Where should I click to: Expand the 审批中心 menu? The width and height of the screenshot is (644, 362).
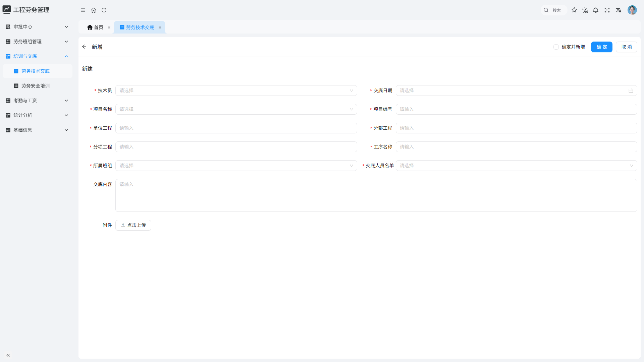(38, 27)
